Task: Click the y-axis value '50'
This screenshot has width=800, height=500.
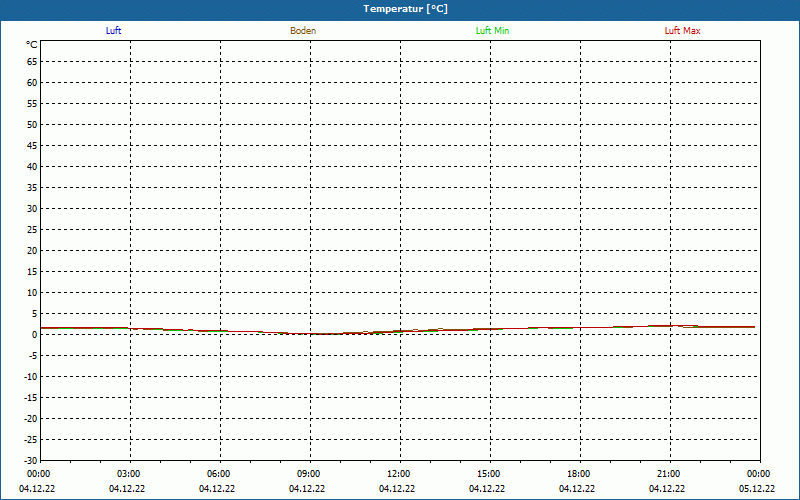Action: [32, 124]
